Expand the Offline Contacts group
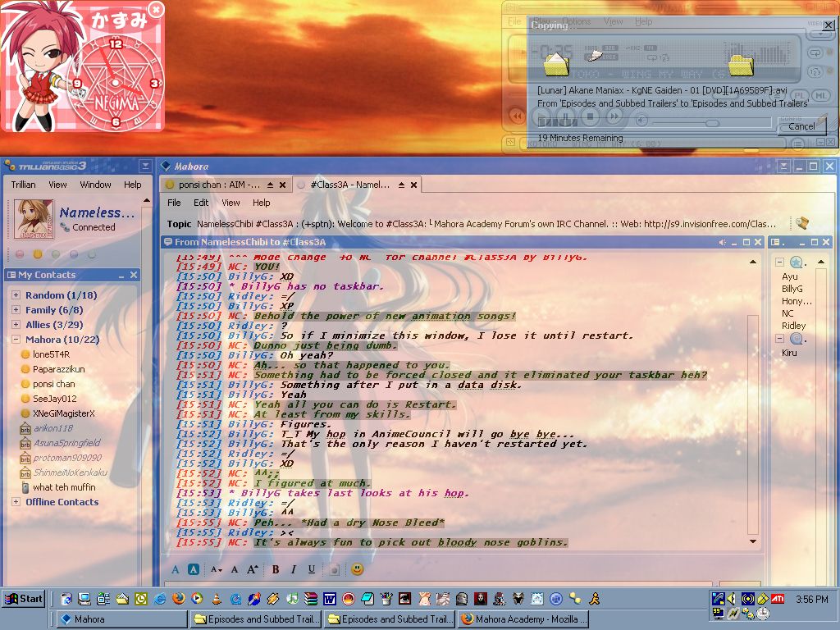The image size is (840, 630). point(16,502)
